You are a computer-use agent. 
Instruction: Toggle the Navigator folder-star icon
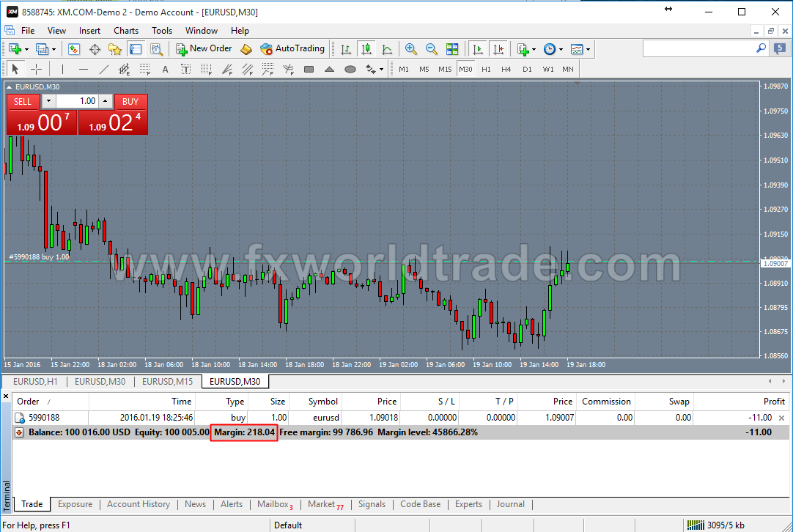[x=115, y=49]
